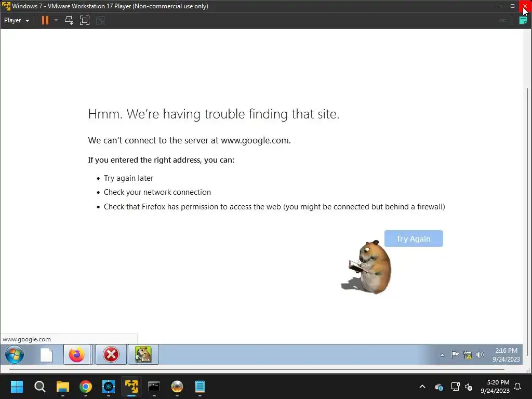Expand the power options arrow next to pause
Screen dimensions: 532x399
pos(56,20)
